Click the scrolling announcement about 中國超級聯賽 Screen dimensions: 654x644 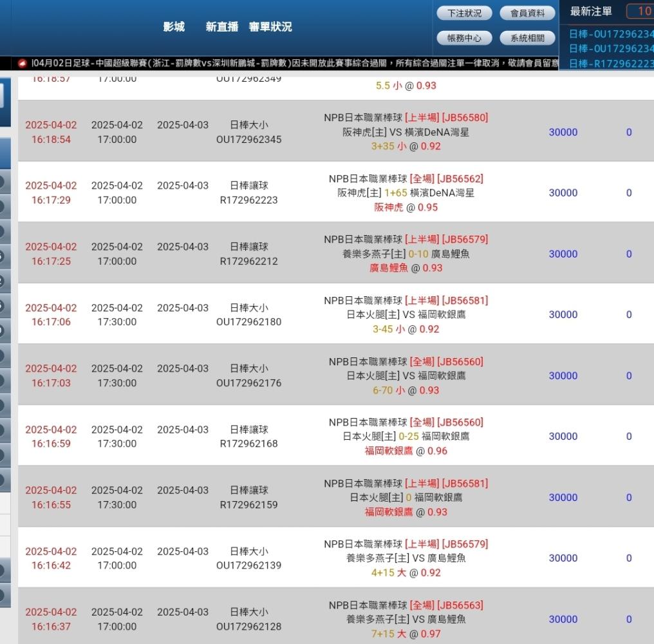point(295,63)
